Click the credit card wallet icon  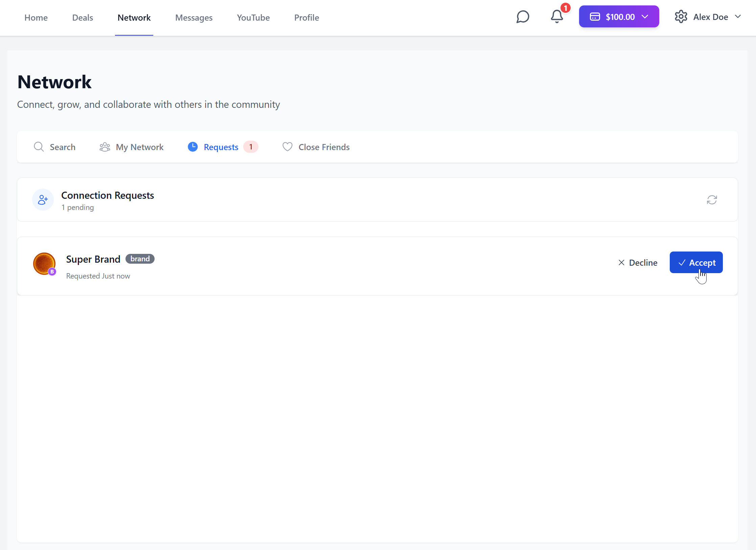click(595, 17)
